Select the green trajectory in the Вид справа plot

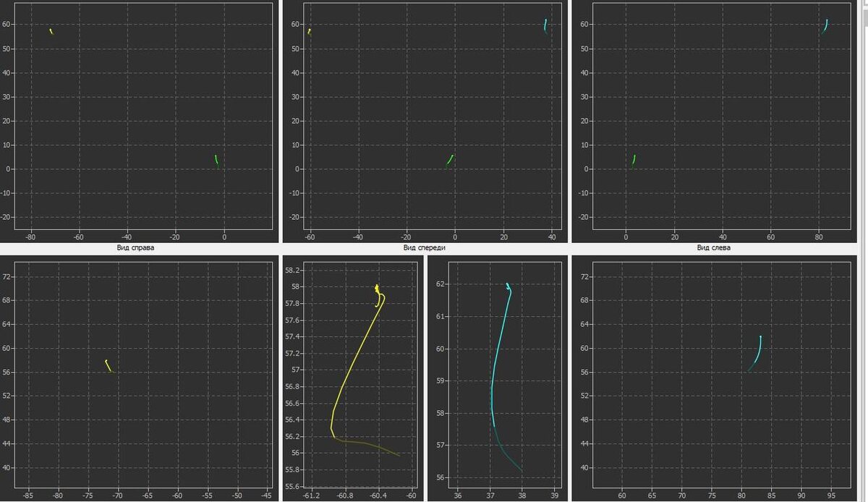tap(216, 161)
